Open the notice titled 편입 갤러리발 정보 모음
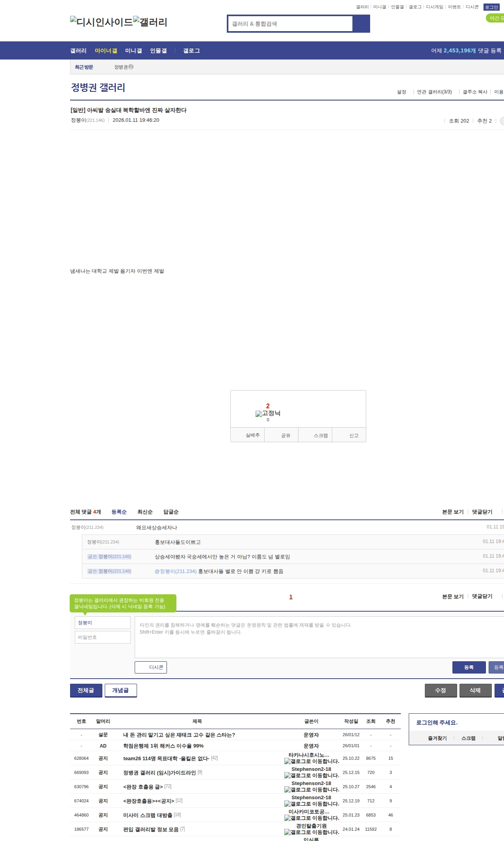Image resolution: width=504 pixels, height=841 pixels. tap(151, 829)
